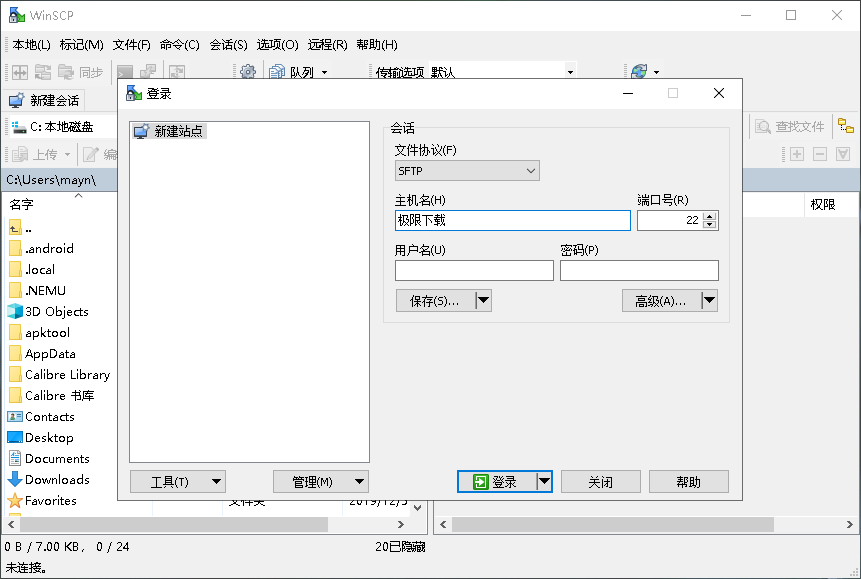Screen dimensions: 861x579
Task: Click the remote directory tree icon
Action: coord(846,126)
